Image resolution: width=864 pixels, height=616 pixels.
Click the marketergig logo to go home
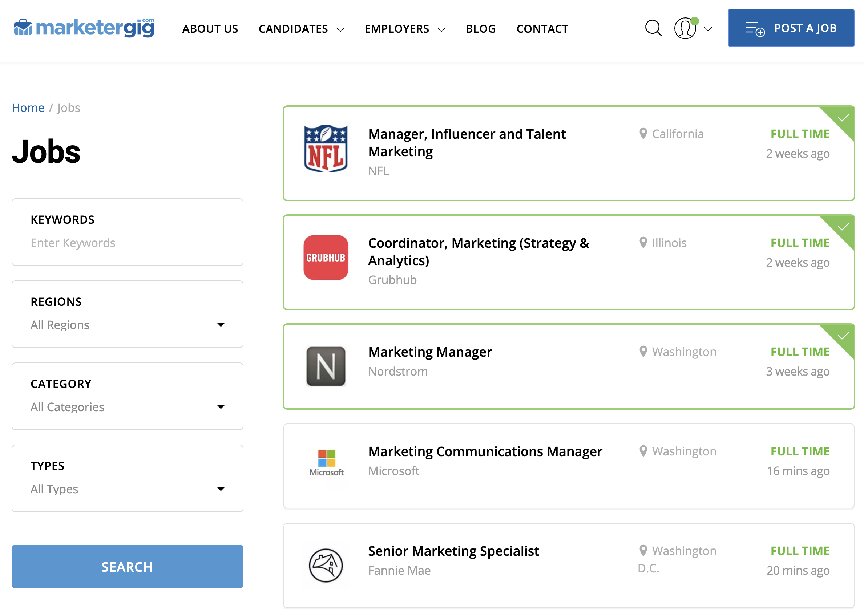click(x=84, y=27)
